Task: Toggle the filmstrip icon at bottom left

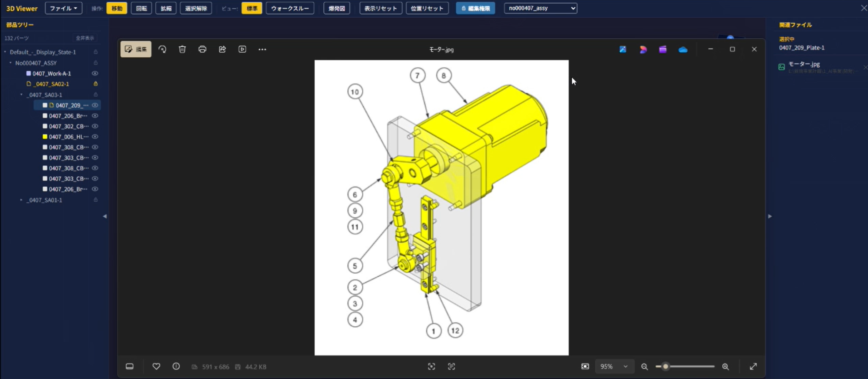Action: (129, 366)
